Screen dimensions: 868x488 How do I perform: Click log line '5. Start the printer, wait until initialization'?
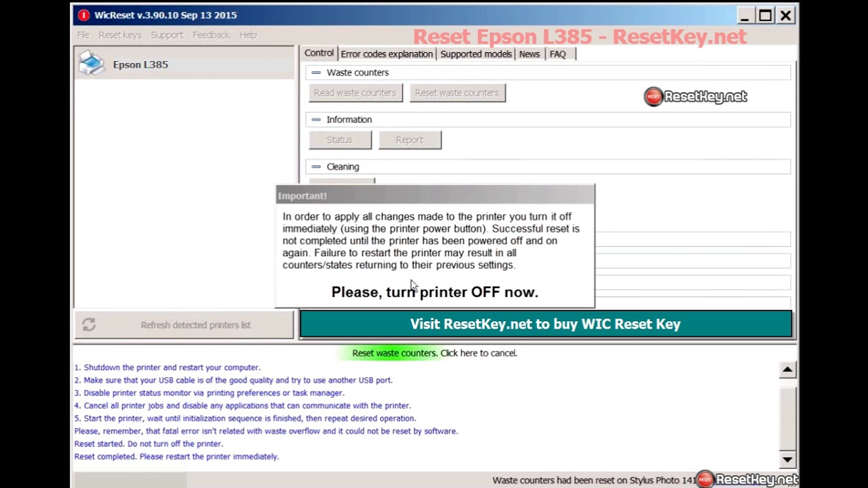(x=245, y=419)
